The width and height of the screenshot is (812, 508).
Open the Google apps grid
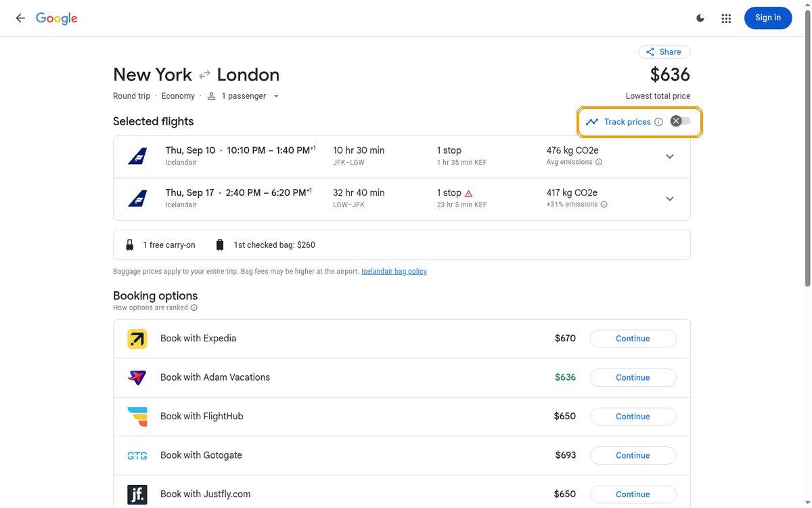pos(726,18)
